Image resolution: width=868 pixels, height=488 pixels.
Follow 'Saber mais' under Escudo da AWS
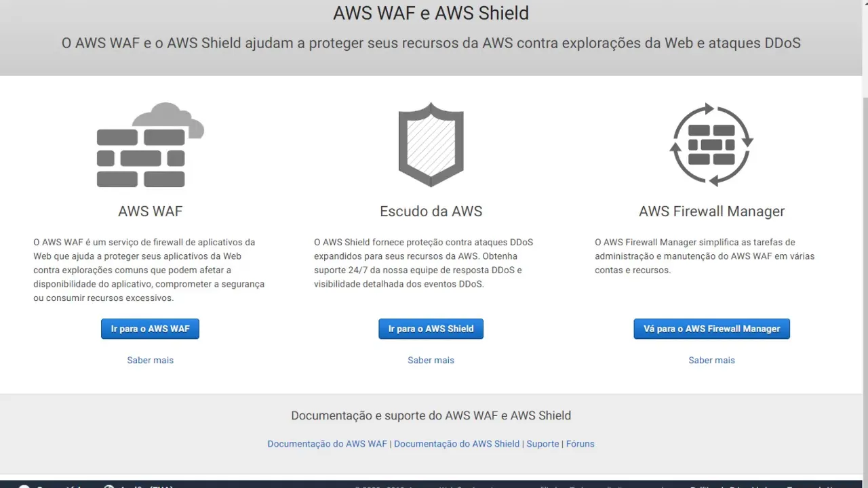click(431, 360)
